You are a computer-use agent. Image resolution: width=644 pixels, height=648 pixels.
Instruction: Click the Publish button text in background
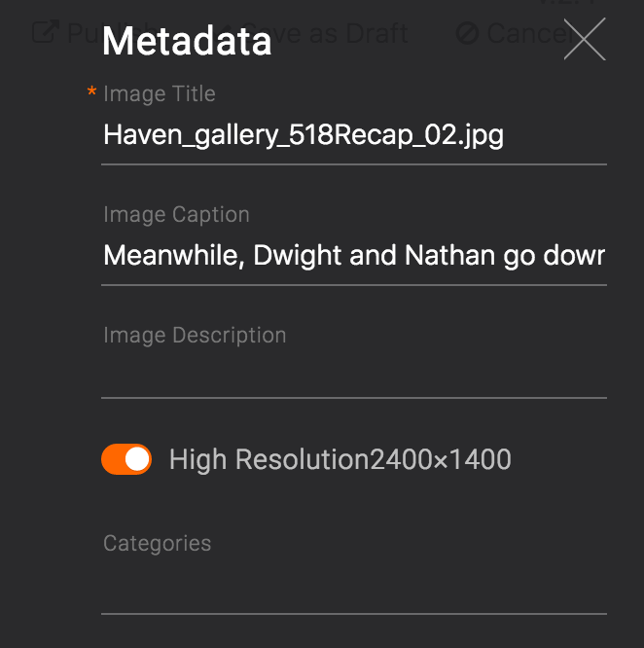pos(83,34)
